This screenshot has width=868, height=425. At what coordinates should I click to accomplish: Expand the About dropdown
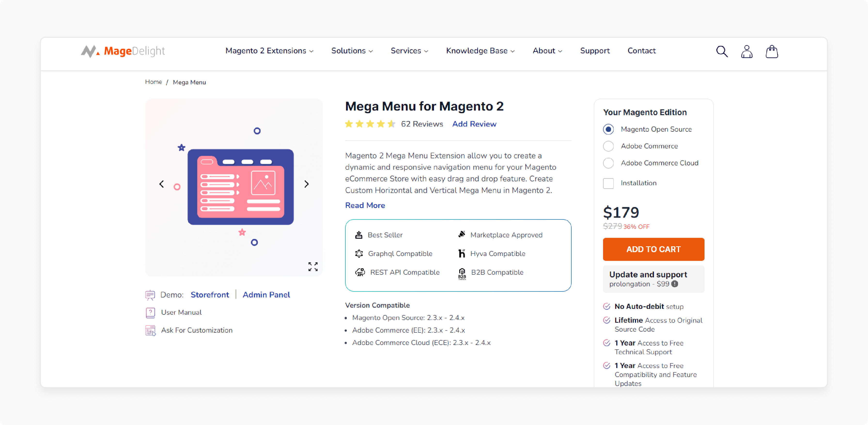(x=547, y=51)
